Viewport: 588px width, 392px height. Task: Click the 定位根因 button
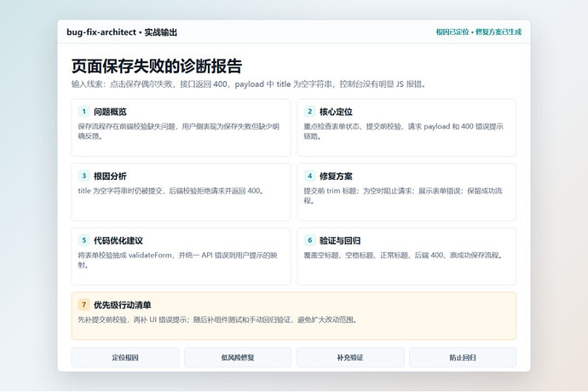(125, 358)
